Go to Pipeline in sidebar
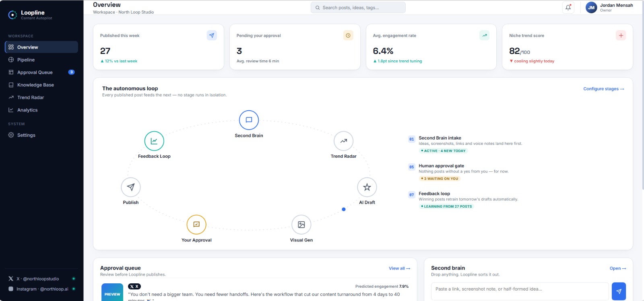The image size is (644, 301). coord(41,60)
